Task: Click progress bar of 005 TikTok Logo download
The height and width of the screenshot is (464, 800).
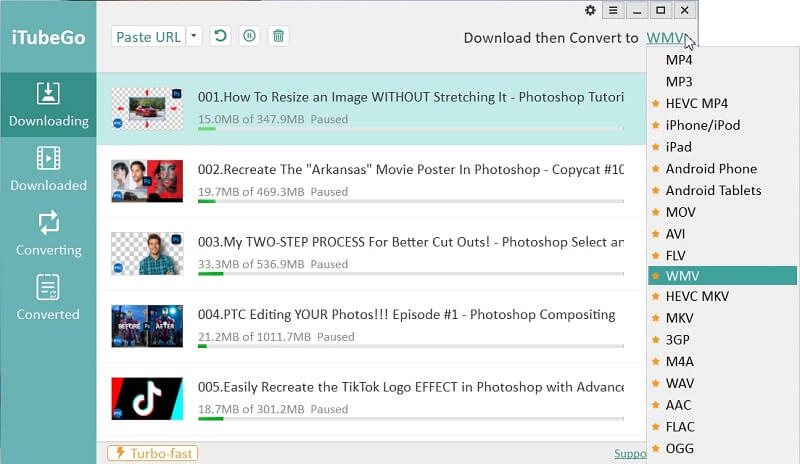Action: (x=411, y=419)
